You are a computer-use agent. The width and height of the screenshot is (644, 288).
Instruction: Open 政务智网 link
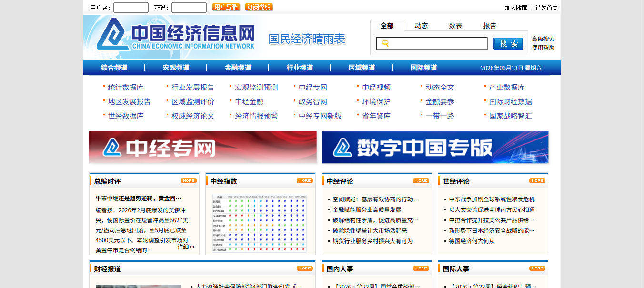tap(313, 102)
